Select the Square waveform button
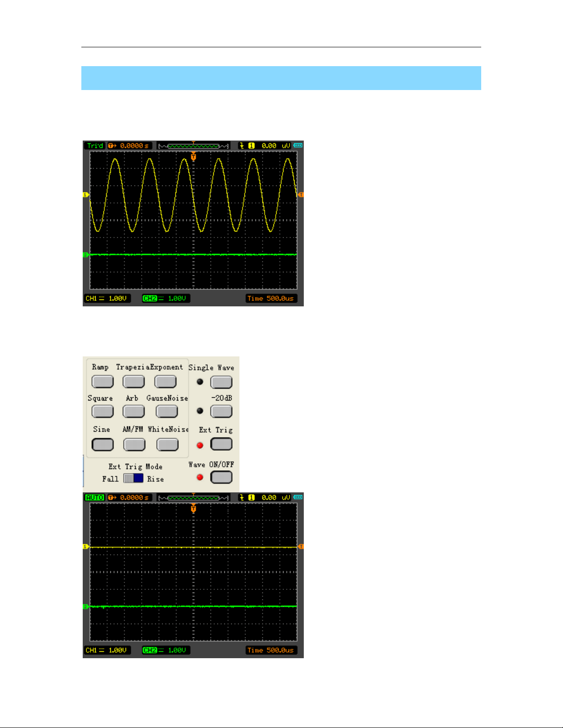Screen dimensions: 563x728 point(102,411)
